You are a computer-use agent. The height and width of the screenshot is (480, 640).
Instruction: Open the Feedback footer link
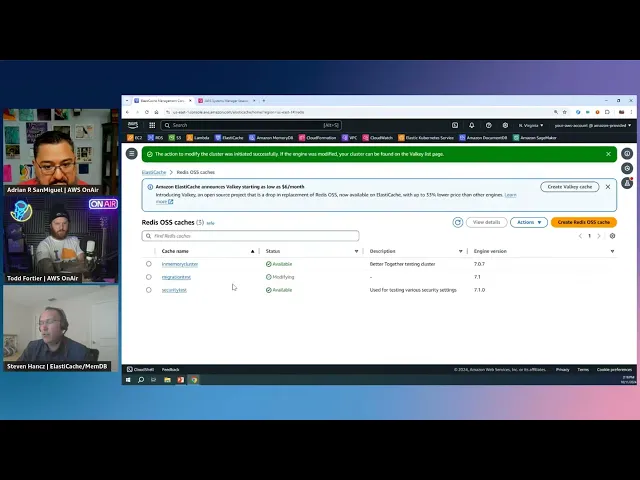click(170, 370)
